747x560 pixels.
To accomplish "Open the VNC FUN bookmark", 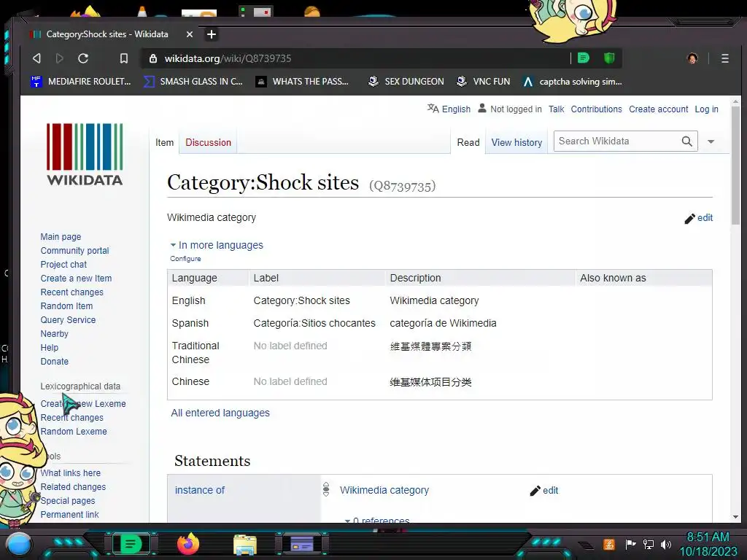I will (483, 82).
